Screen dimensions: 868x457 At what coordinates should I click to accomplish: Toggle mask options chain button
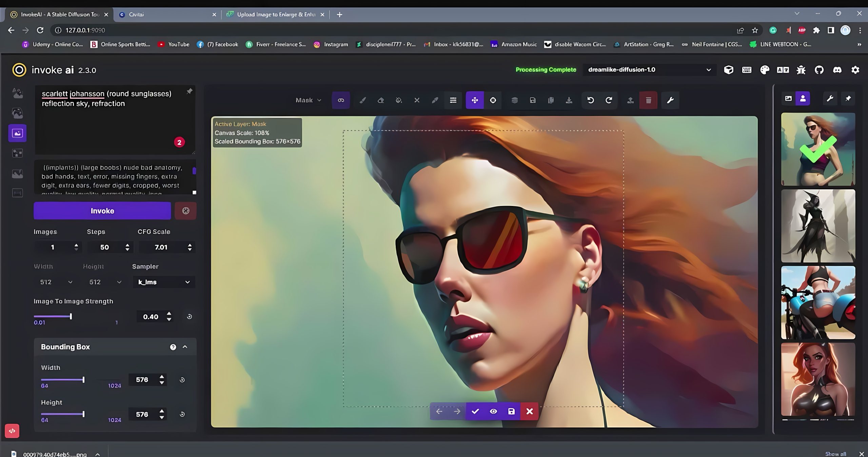[341, 100]
